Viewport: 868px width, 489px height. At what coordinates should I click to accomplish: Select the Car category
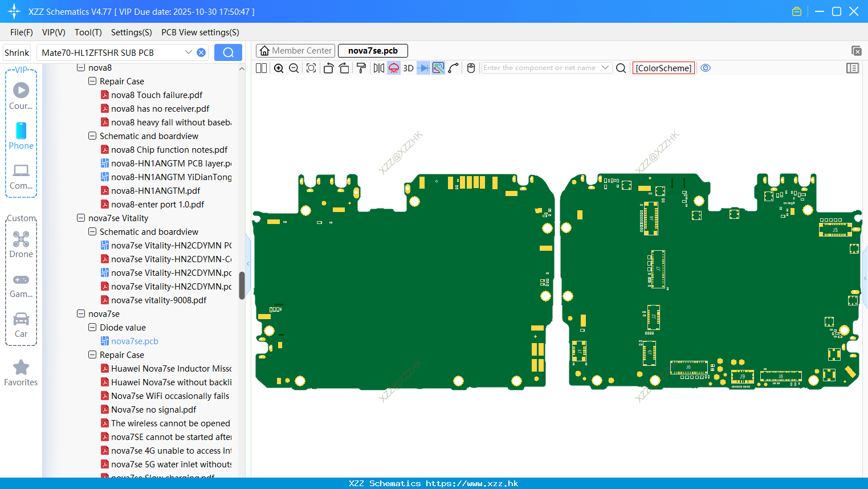[21, 325]
